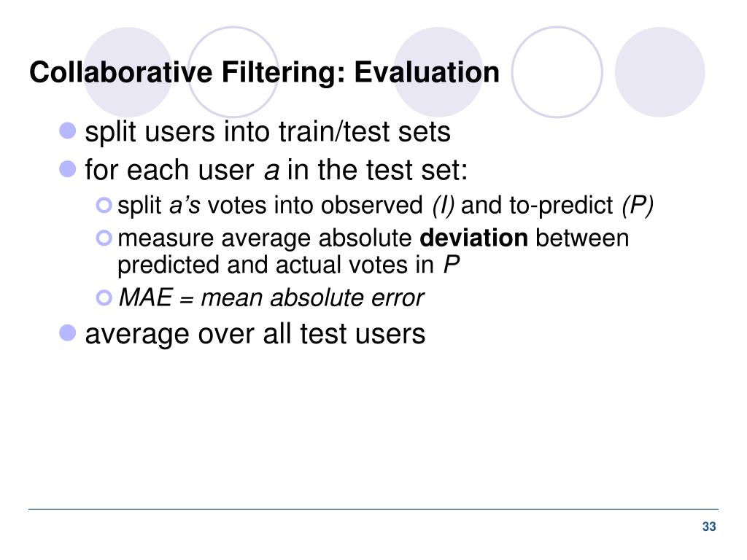Click the word 'observed' in the sub-bullet
The image size is (747, 560).
click(x=372, y=206)
